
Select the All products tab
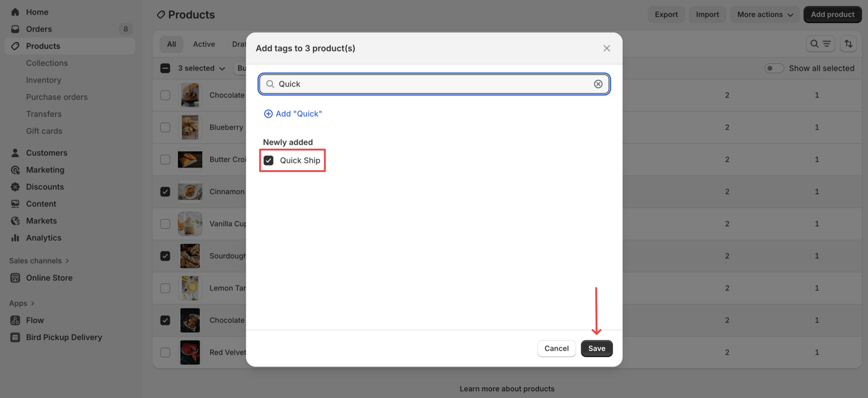coord(171,44)
